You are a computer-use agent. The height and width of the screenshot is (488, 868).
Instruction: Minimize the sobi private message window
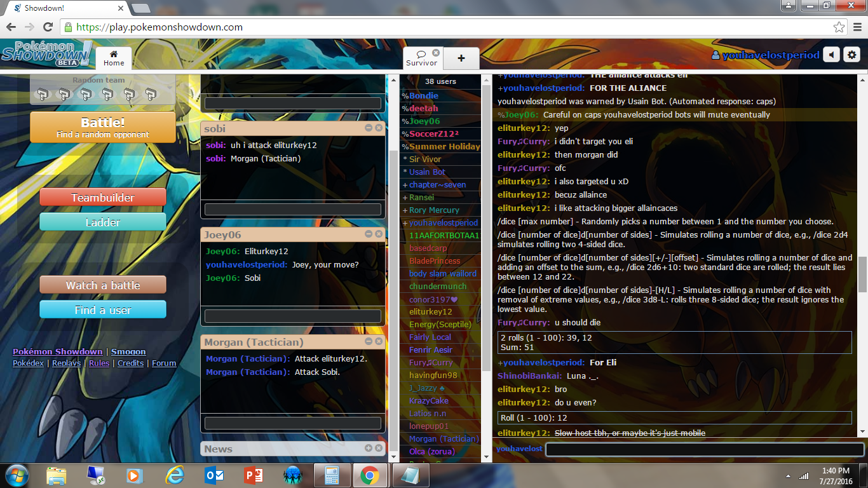coord(369,128)
